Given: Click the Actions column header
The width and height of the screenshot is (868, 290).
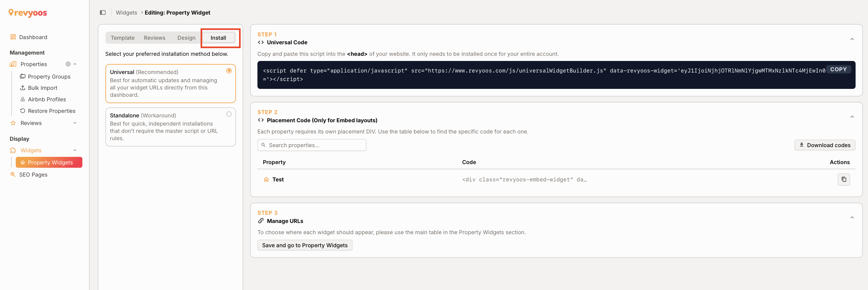Looking at the screenshot, I should (x=840, y=162).
